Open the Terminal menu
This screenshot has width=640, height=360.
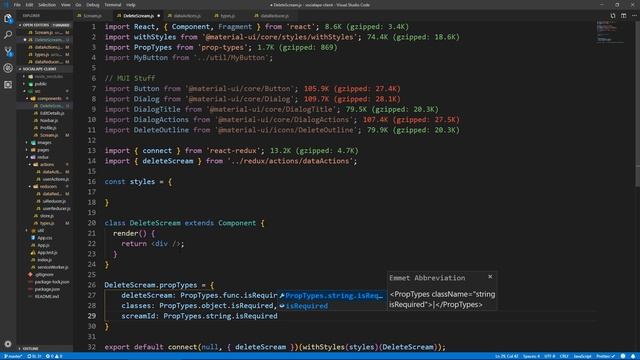click(113, 5)
